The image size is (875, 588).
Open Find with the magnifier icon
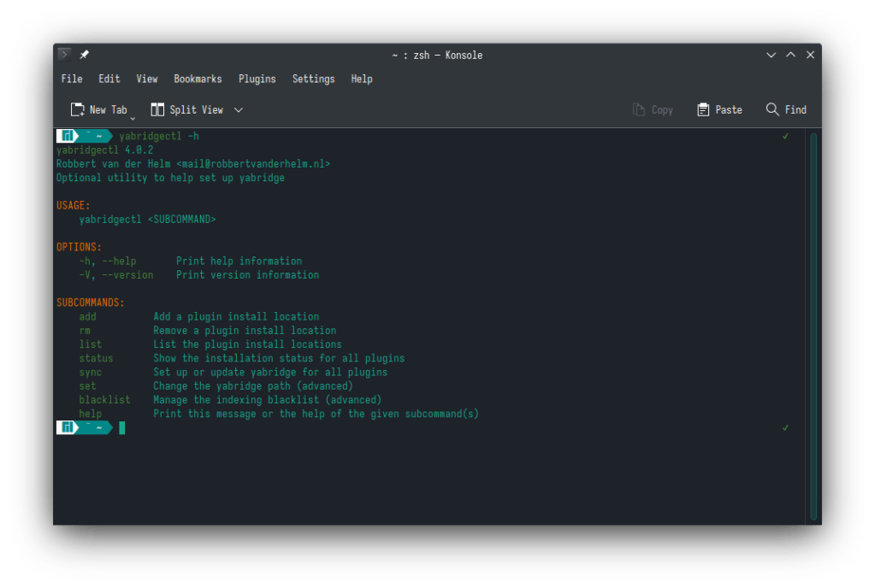pos(772,109)
